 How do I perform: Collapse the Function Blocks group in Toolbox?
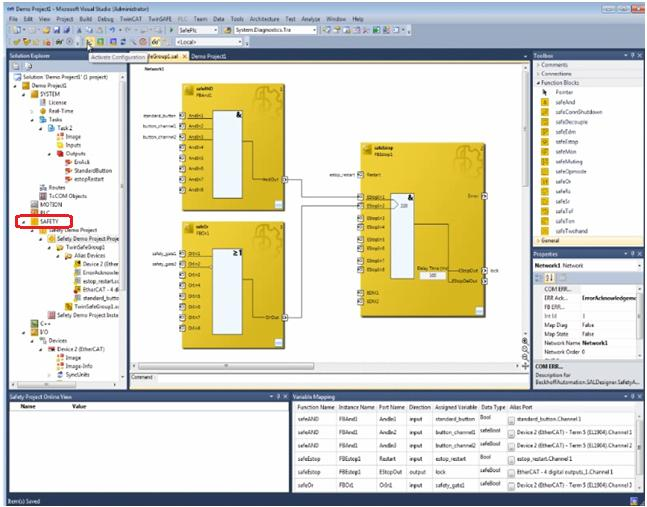pyautogui.click(x=538, y=83)
